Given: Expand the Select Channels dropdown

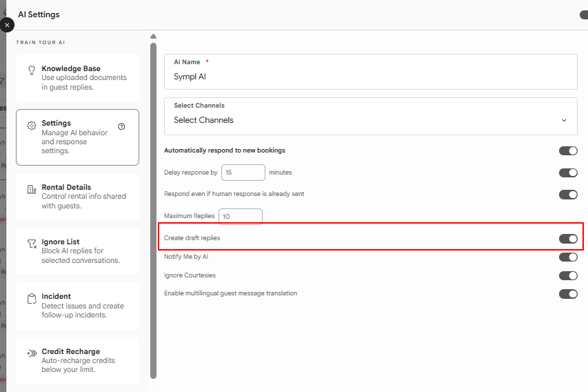Looking at the screenshot, I should click(x=370, y=117).
